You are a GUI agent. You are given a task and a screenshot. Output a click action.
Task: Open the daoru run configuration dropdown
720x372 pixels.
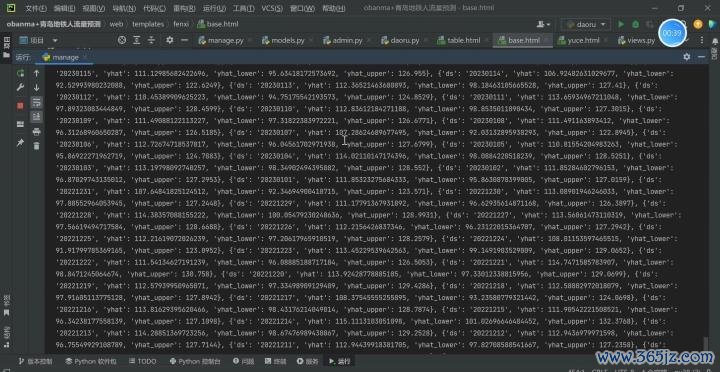[586, 24]
